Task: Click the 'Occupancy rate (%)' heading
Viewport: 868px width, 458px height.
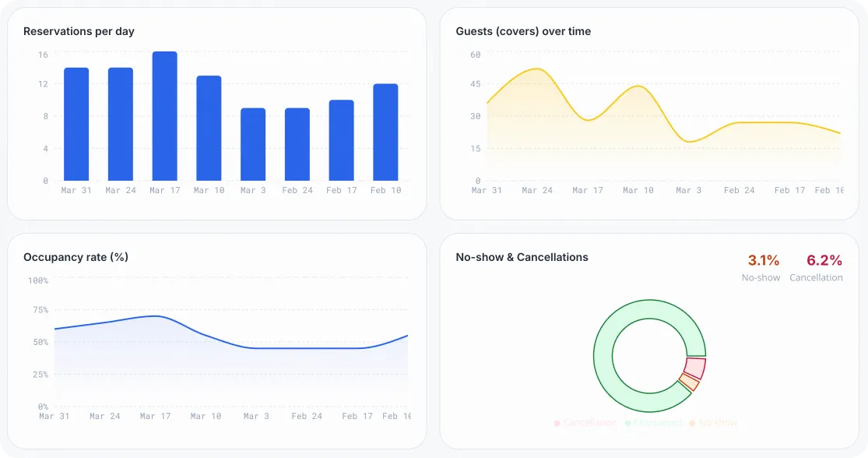Action: pyautogui.click(x=76, y=257)
